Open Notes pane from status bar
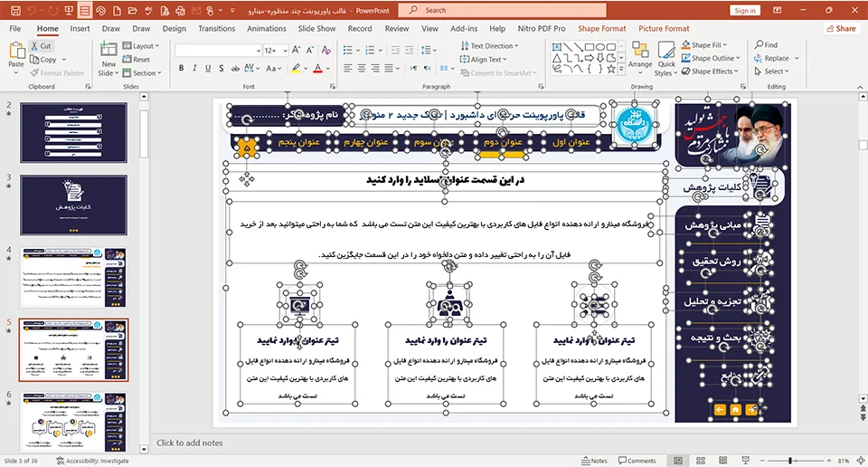The height and width of the screenshot is (467, 868). click(594, 461)
